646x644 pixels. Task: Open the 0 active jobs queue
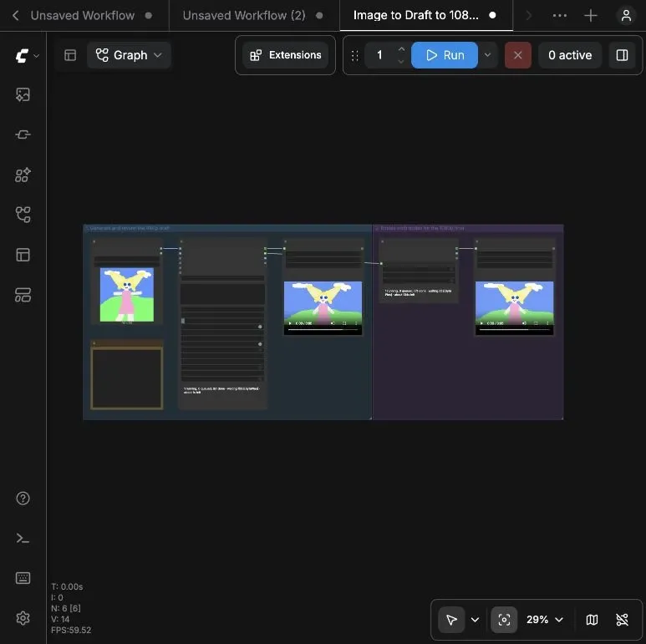point(570,55)
